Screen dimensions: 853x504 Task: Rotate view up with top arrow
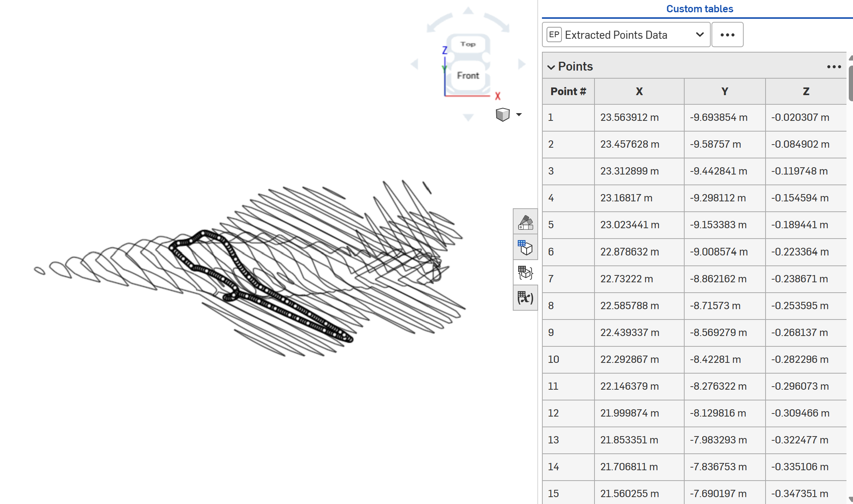point(468,10)
